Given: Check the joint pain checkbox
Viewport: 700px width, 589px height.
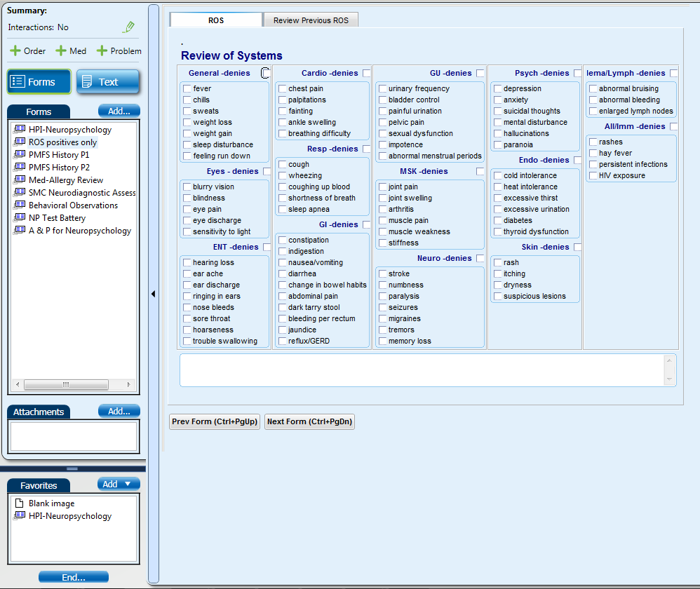Looking at the screenshot, I should click(x=382, y=187).
